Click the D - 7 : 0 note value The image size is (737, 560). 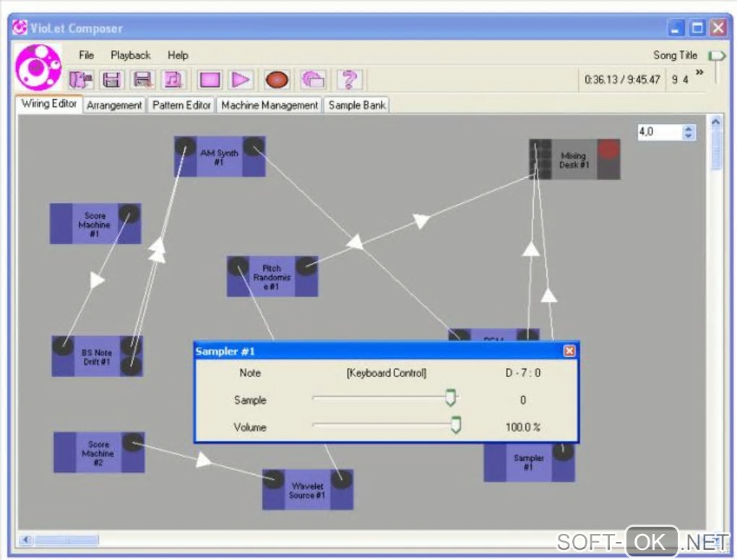[522, 373]
